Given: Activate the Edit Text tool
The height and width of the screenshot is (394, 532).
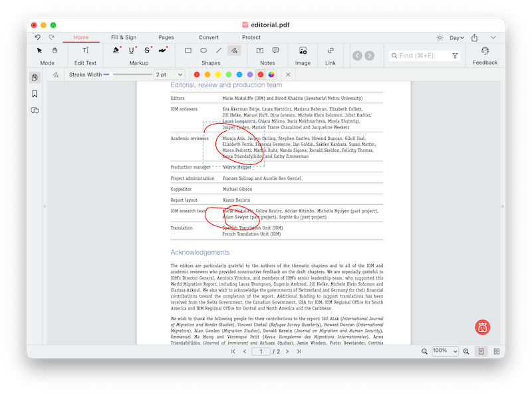Looking at the screenshot, I should (86, 51).
